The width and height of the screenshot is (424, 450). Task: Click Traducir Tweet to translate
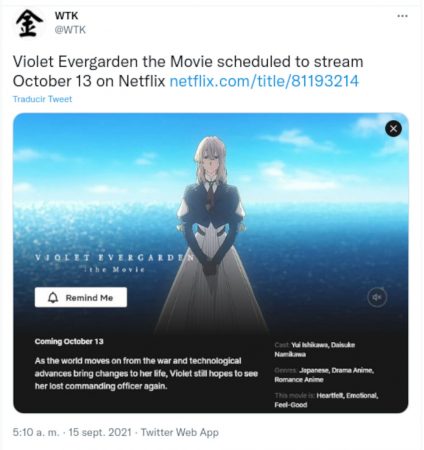42,99
